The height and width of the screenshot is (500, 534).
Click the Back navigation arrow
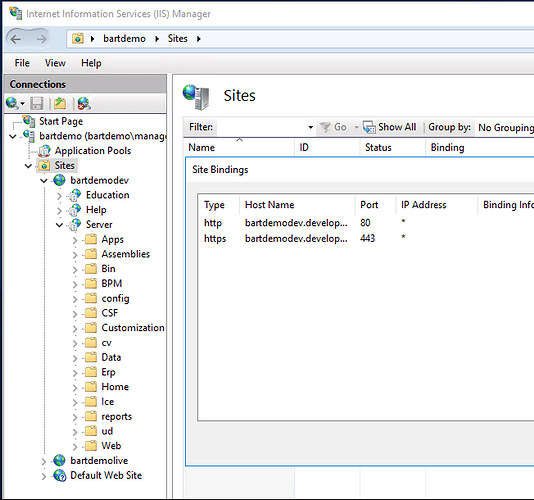point(16,39)
